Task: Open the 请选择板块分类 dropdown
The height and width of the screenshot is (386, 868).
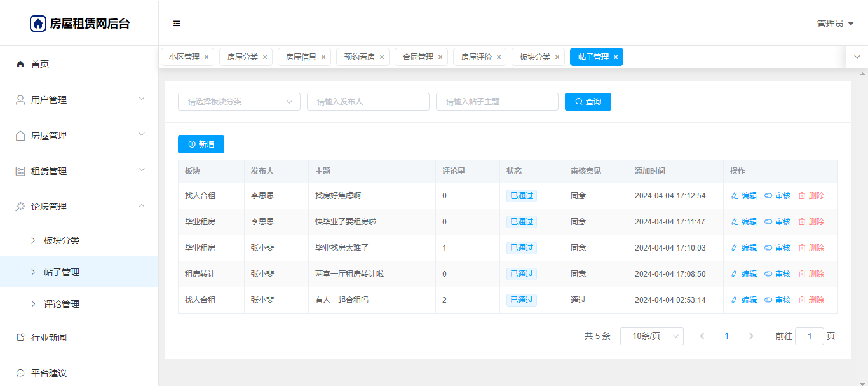Action: click(239, 102)
